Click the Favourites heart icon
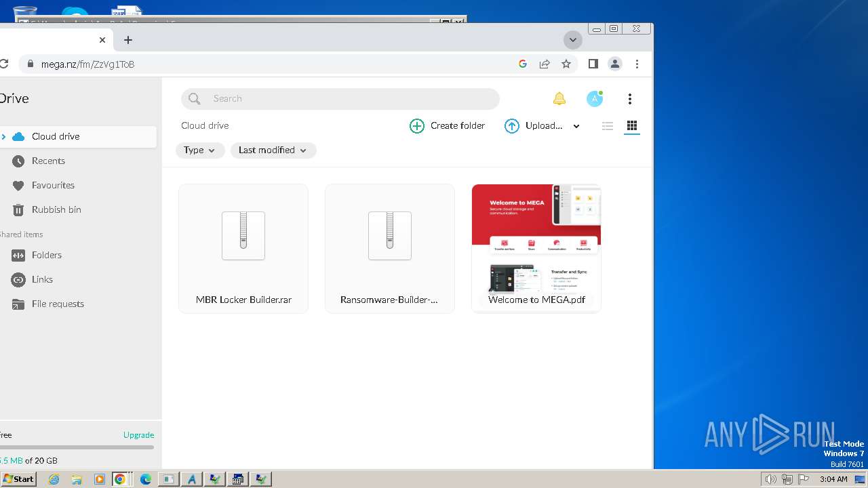Image resolution: width=868 pixels, height=488 pixels. point(18,185)
